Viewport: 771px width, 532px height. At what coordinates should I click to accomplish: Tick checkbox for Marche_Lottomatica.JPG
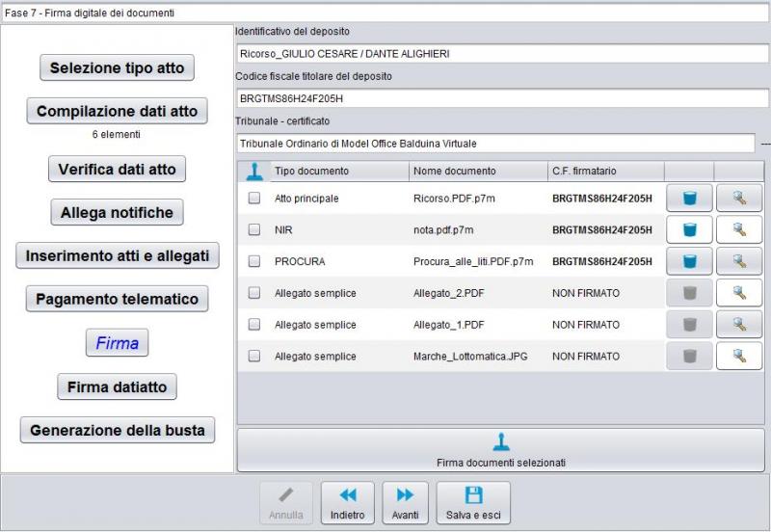tap(254, 356)
